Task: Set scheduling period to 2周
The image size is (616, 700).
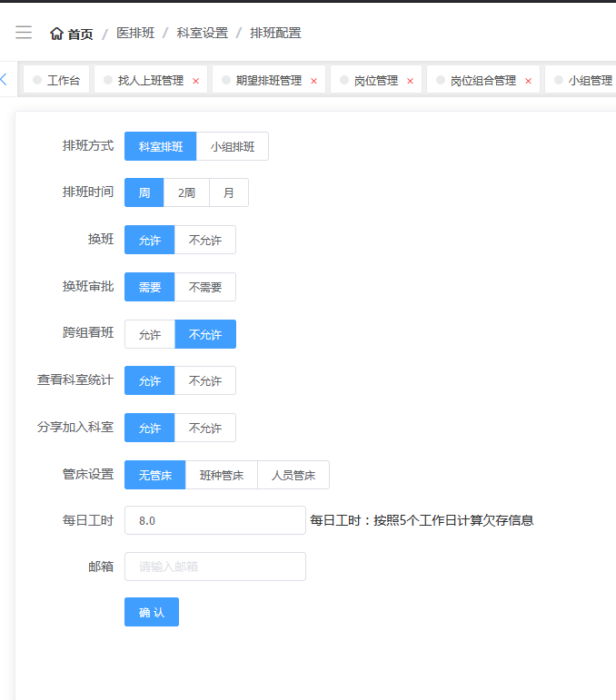Action: pyautogui.click(x=186, y=192)
